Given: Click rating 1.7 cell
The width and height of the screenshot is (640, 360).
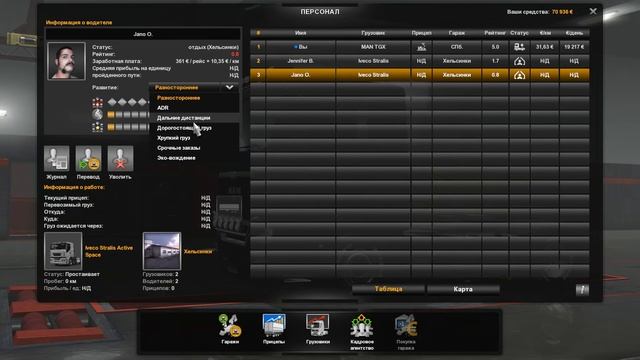Looking at the screenshot, I should tap(495, 61).
